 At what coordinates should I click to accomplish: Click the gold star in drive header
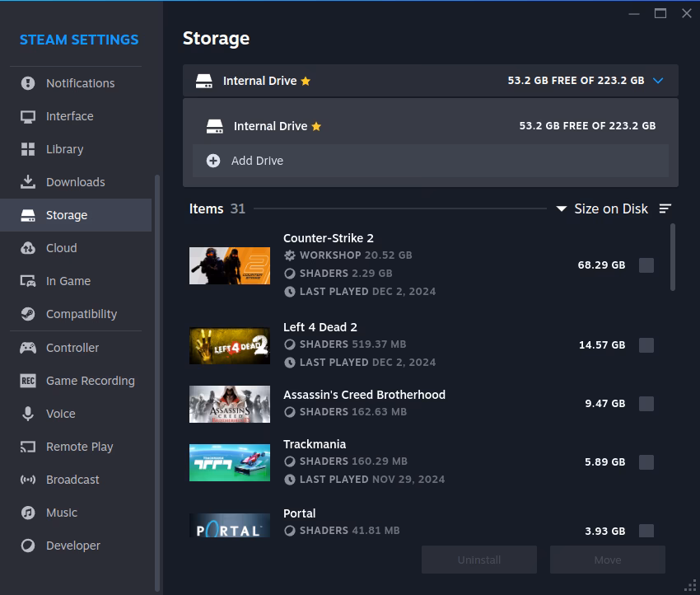tap(306, 81)
